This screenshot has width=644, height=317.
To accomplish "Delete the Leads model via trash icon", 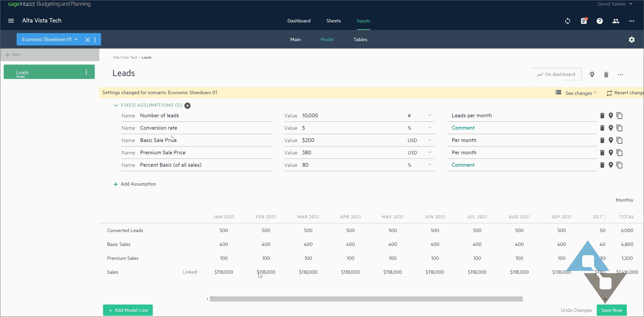I will [x=606, y=74].
